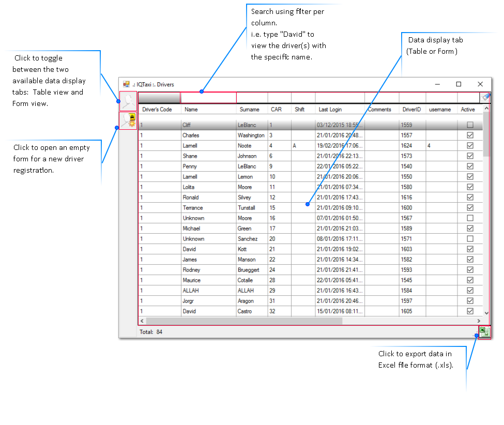Click the DriverID filter field
Image resolution: width=504 pixels, height=425 pixels.
coord(413,97)
